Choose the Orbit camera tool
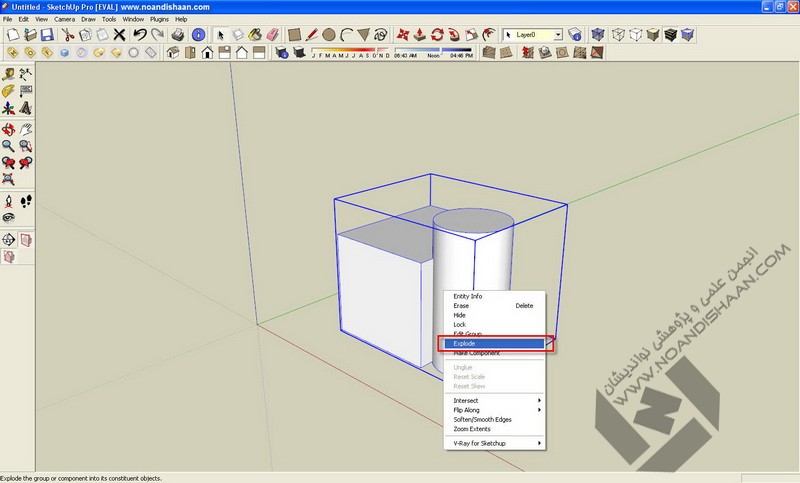800x483 pixels. tap(9, 129)
